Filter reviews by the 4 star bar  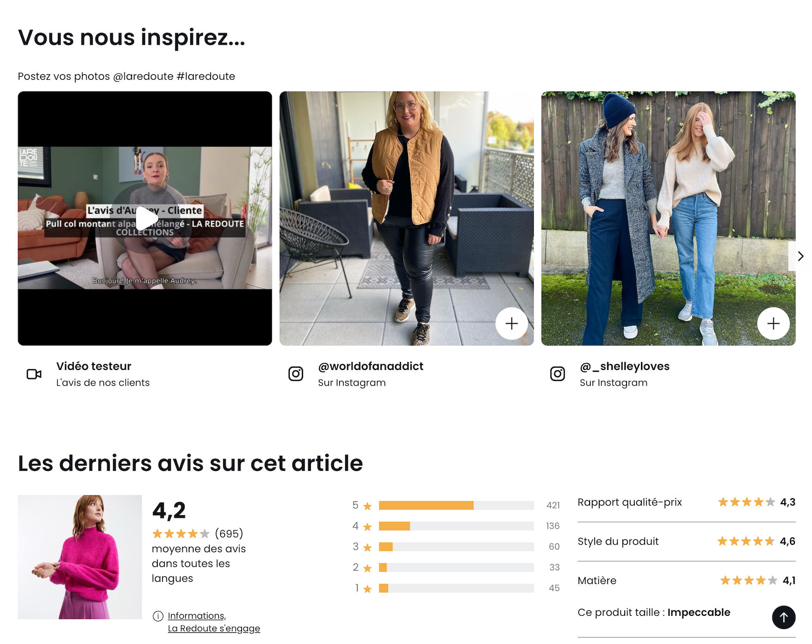point(456,526)
